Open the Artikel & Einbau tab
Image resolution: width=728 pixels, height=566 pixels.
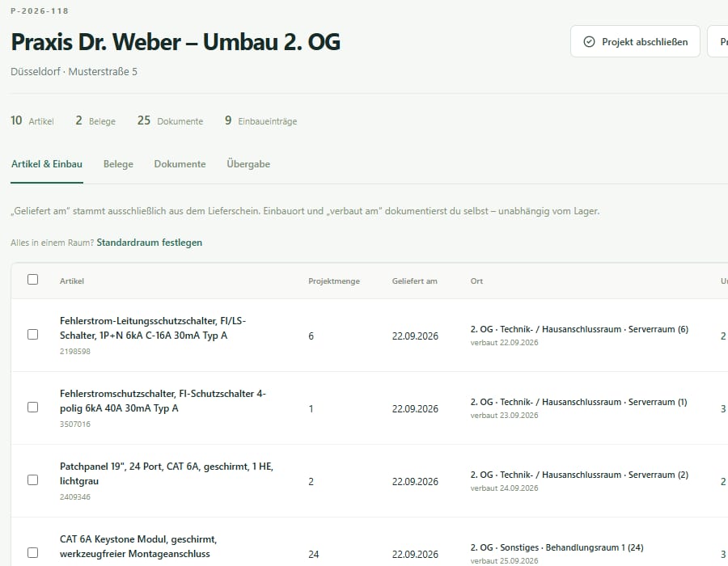pos(47,164)
